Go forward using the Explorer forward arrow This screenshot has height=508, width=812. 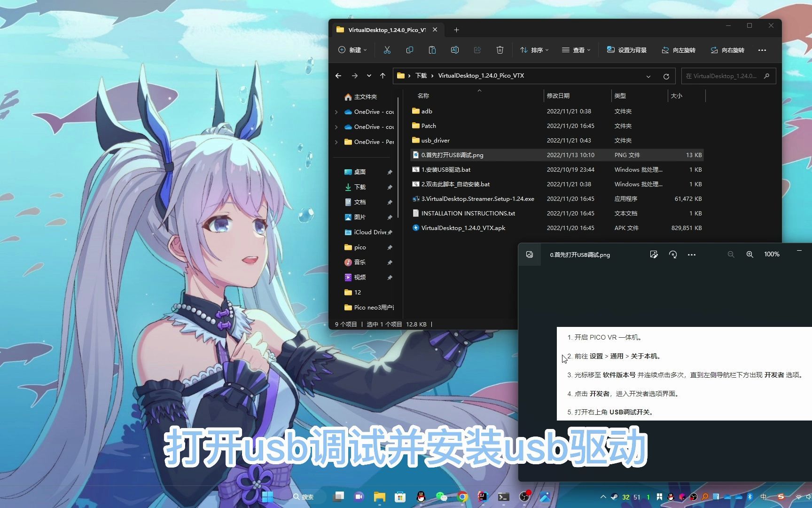355,76
